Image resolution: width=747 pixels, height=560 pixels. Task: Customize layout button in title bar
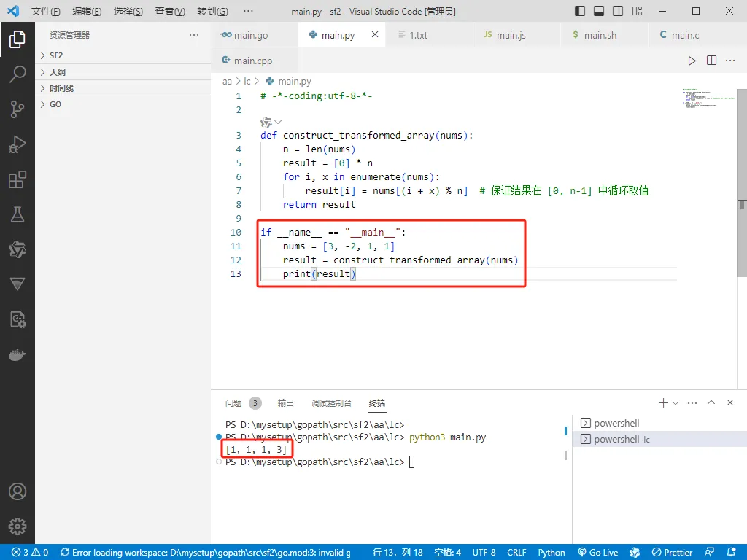637,11
